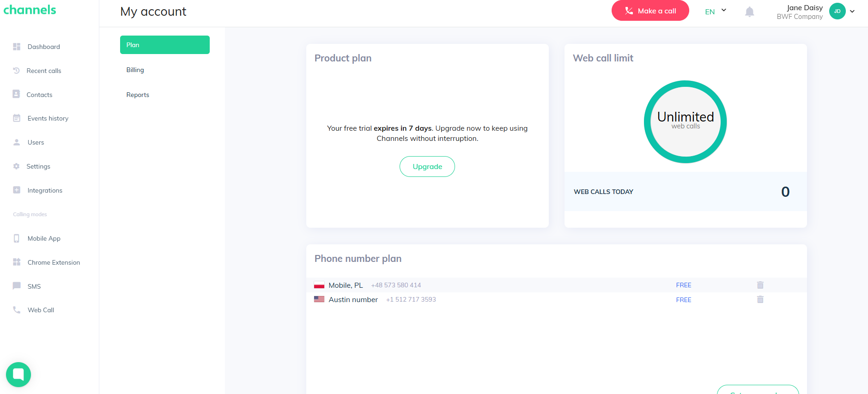
Task: Open the Billing tab
Action: (x=135, y=70)
